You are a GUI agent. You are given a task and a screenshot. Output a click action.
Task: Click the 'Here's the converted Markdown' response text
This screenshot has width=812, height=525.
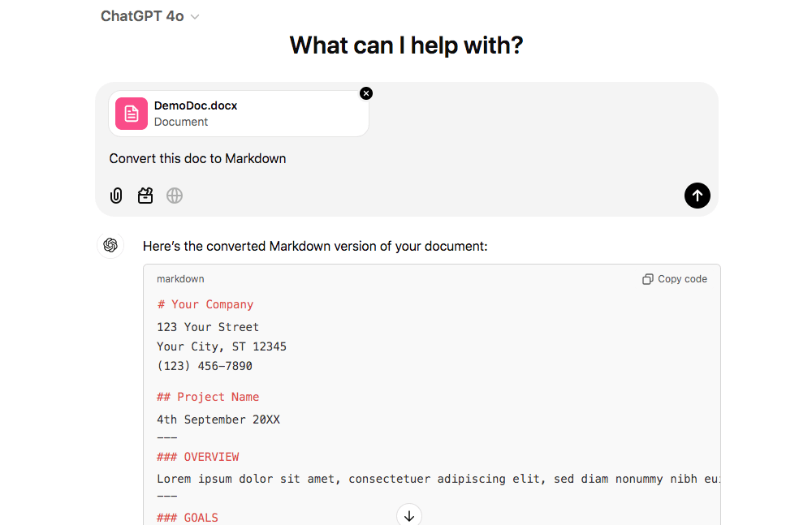[x=315, y=246]
